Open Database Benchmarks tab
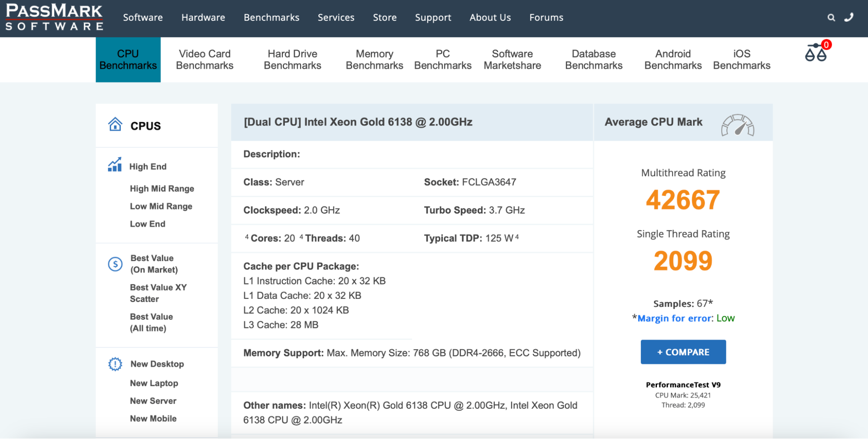 [x=594, y=59]
